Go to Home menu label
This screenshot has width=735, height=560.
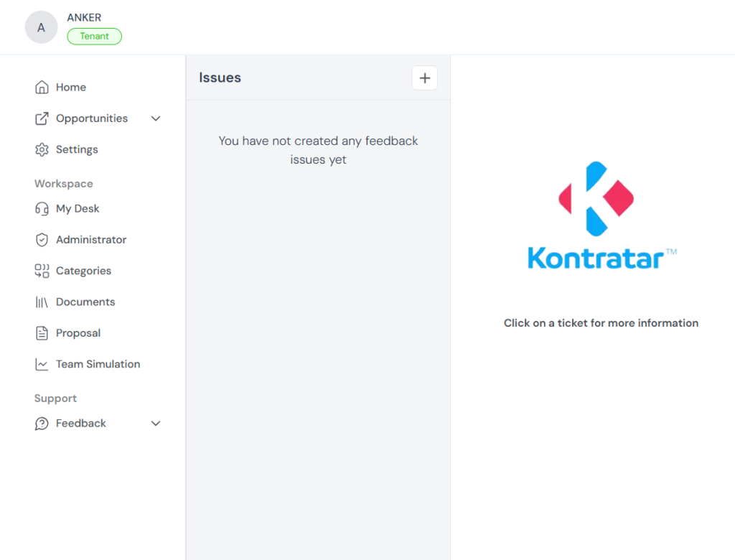[71, 88]
